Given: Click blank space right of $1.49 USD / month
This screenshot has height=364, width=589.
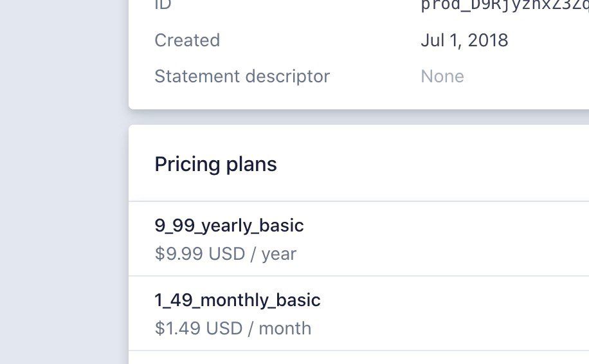Looking at the screenshot, I should (450, 328).
